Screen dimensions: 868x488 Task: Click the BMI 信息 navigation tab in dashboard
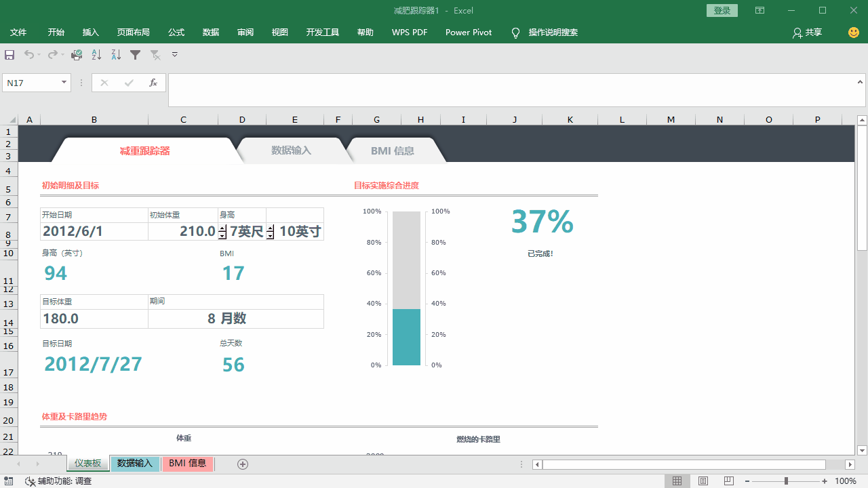(x=393, y=150)
